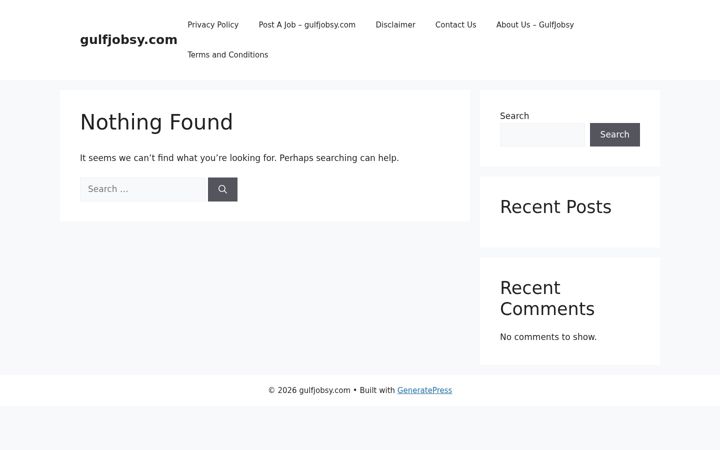
Task: Go to Post A Job – gulfjobsy.com
Action: pos(307,25)
